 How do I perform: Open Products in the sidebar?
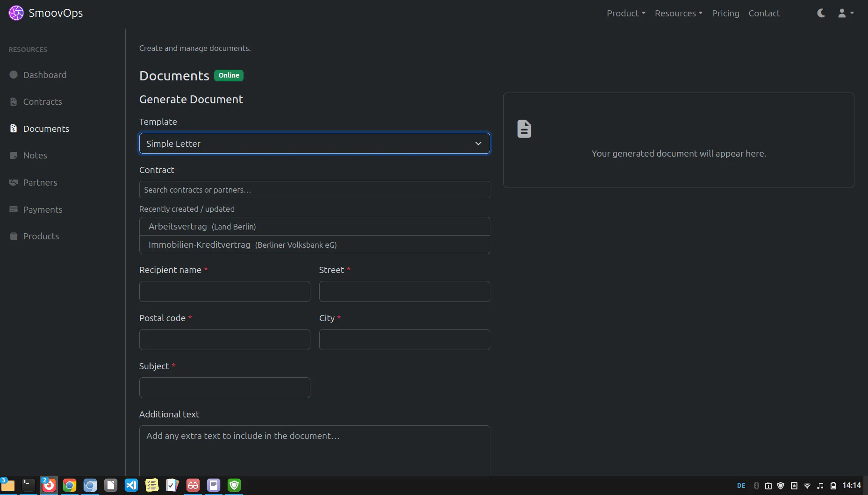pyautogui.click(x=41, y=236)
